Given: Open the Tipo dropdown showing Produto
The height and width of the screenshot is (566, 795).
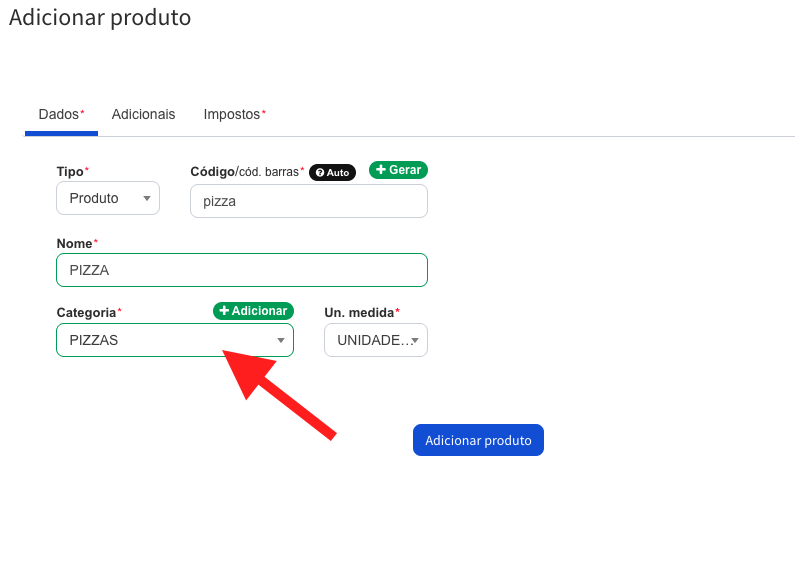Looking at the screenshot, I should [x=108, y=198].
